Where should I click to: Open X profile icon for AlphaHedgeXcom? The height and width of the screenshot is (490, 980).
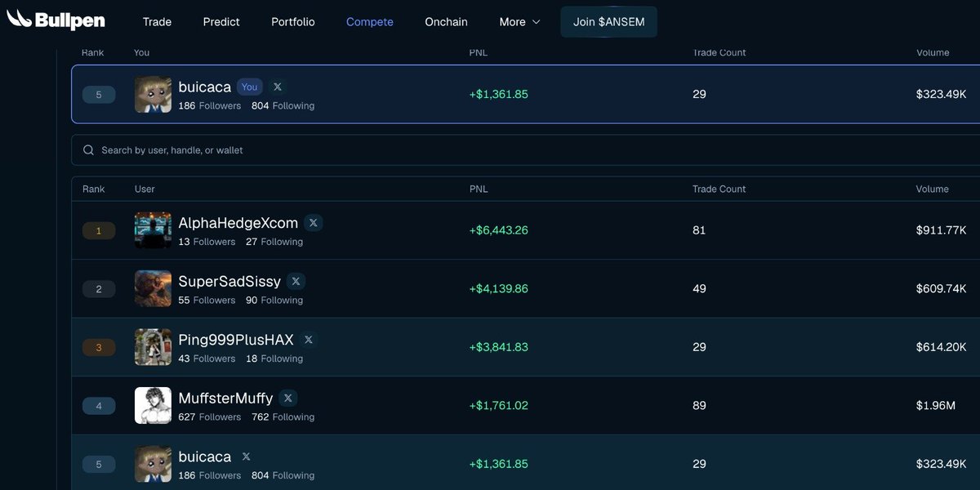point(314,223)
